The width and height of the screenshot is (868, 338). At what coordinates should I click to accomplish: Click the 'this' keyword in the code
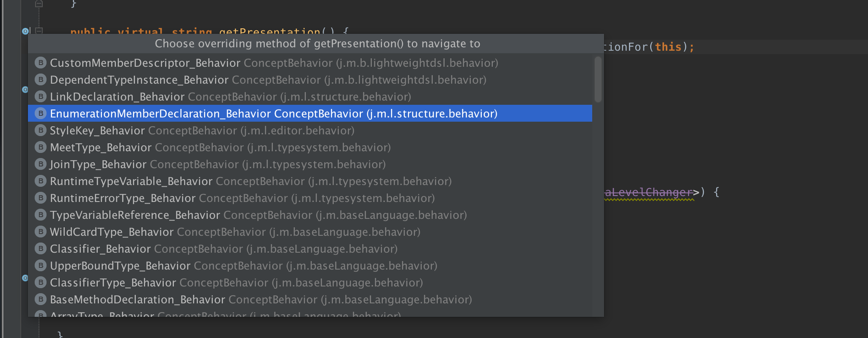[x=668, y=47]
